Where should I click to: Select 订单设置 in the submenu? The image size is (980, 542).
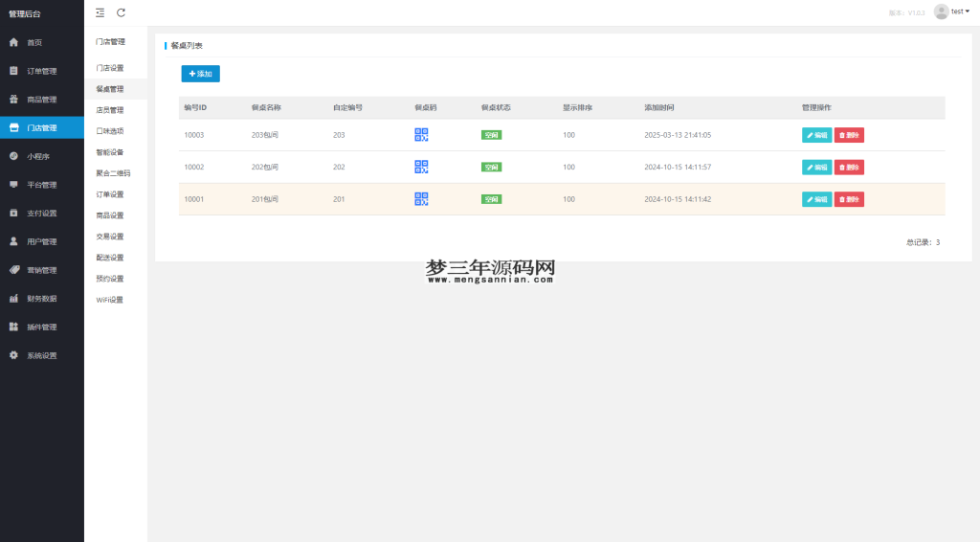click(x=110, y=194)
